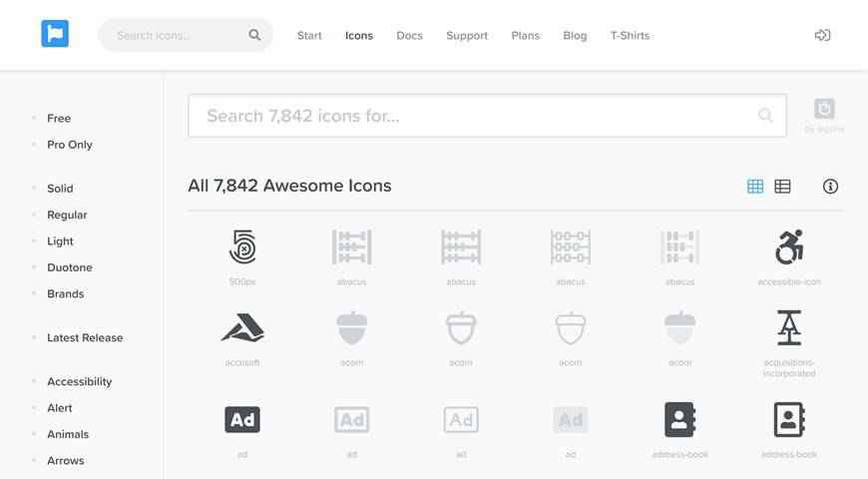Screen dimensions: 868x479
Task: Open the Docs menu item
Action: click(410, 36)
